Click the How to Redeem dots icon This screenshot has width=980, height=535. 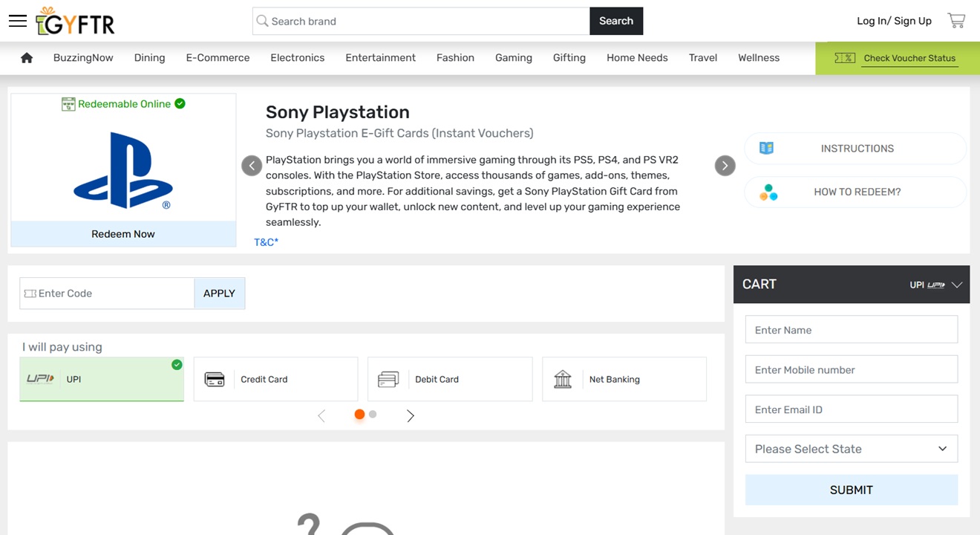click(x=768, y=192)
